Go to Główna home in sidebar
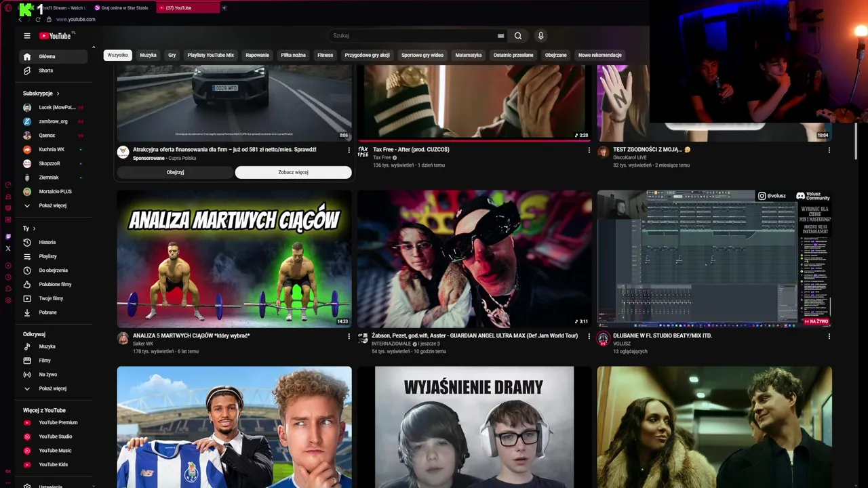Image resolution: width=868 pixels, height=488 pixels. pyautogui.click(x=54, y=56)
